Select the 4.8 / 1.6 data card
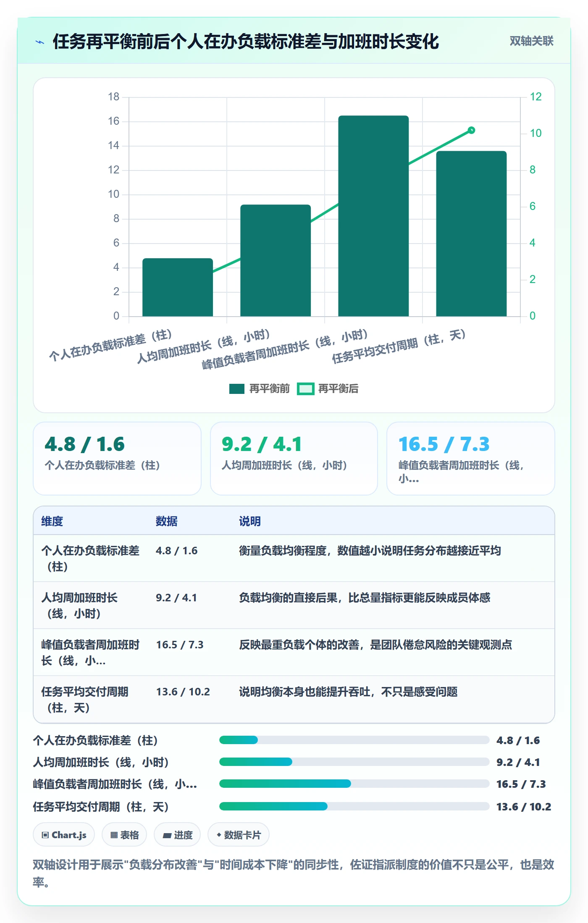 tap(117, 459)
